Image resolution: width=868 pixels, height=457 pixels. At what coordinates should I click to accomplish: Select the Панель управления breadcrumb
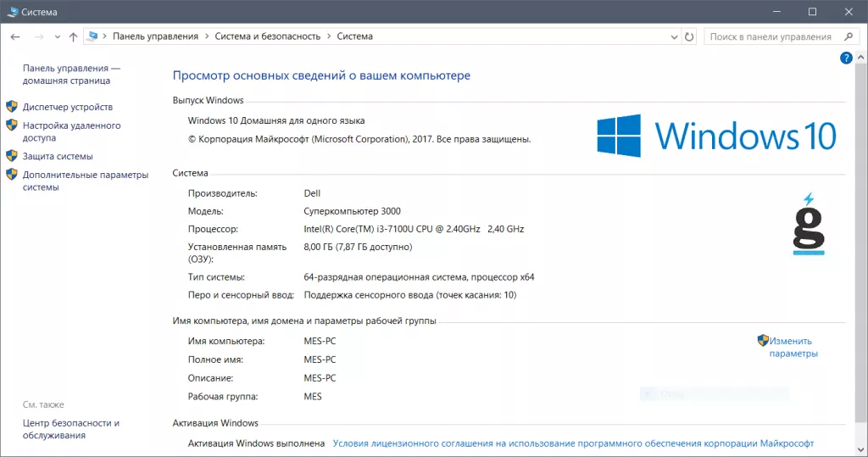(x=156, y=36)
